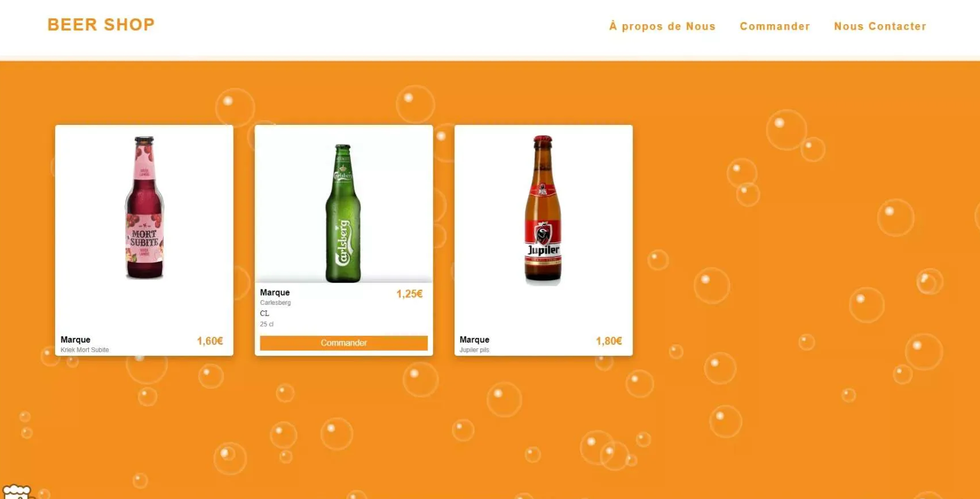Click the 1,80€ price on Jupiler card

click(x=608, y=341)
